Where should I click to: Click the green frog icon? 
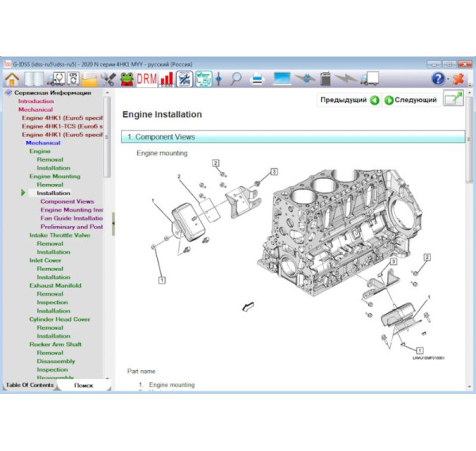(x=127, y=78)
